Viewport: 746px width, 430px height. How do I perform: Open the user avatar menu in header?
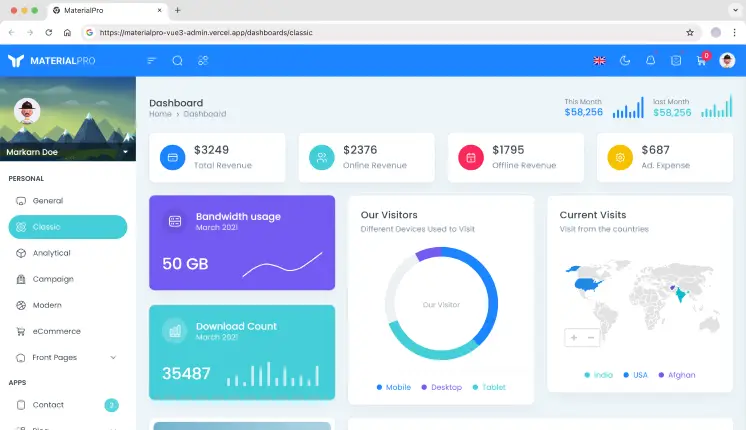pyautogui.click(x=727, y=60)
